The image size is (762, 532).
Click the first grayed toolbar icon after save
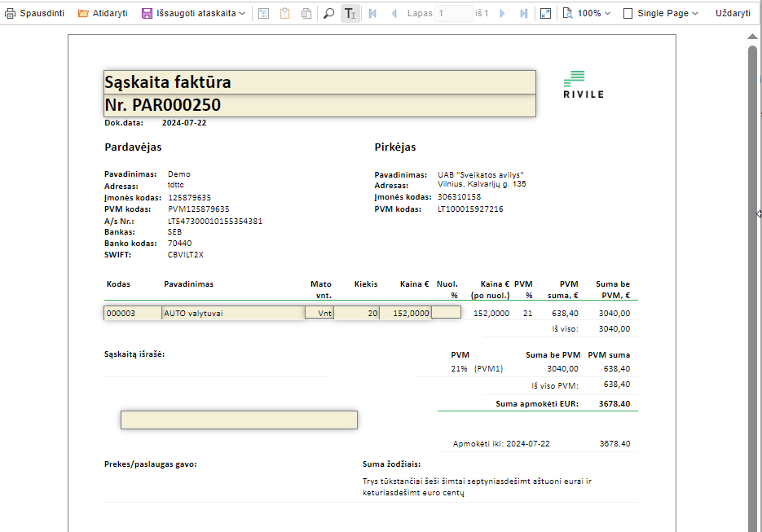264,13
